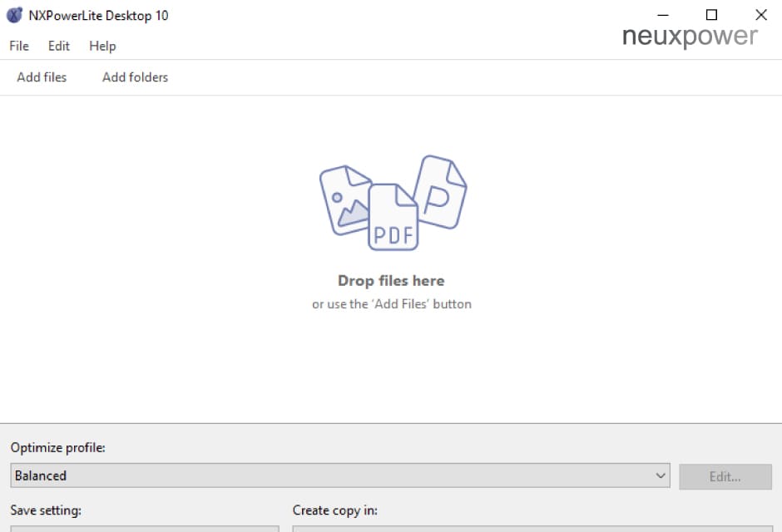This screenshot has width=782, height=532.
Task: Open the File menu
Action: (18, 46)
